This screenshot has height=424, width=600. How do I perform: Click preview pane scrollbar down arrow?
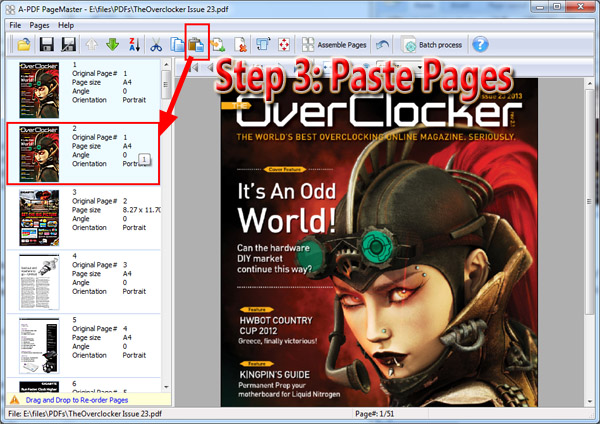(x=590, y=401)
